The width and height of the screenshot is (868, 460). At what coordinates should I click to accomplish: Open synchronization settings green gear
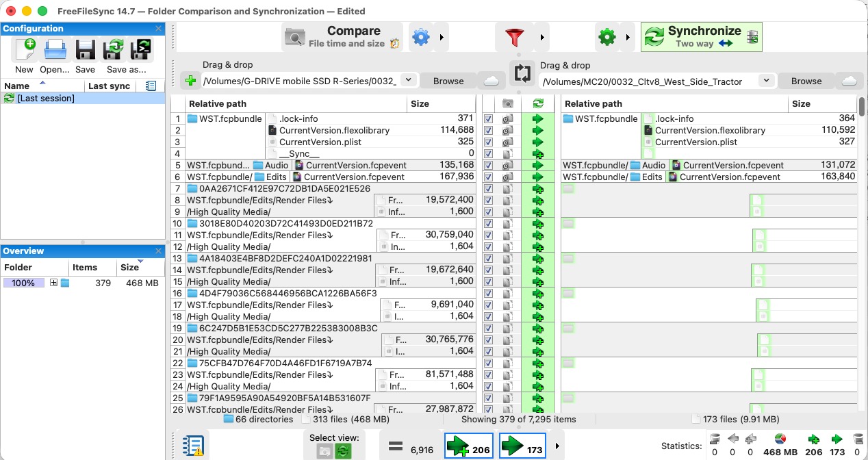click(607, 37)
